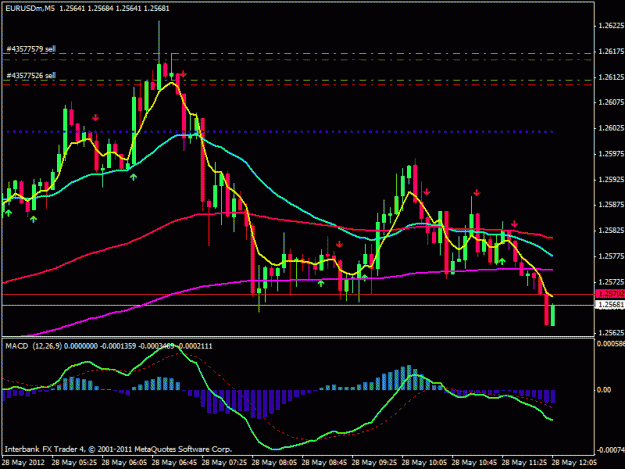This screenshot has height=469, width=625.
Task: Click the 28 May 12:05 time label
Action: point(574,463)
